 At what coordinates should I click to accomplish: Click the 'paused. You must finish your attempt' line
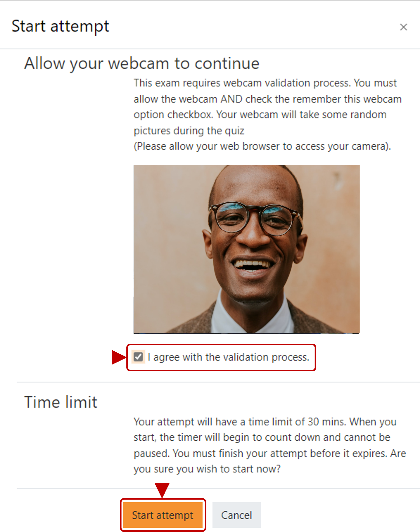point(270,453)
